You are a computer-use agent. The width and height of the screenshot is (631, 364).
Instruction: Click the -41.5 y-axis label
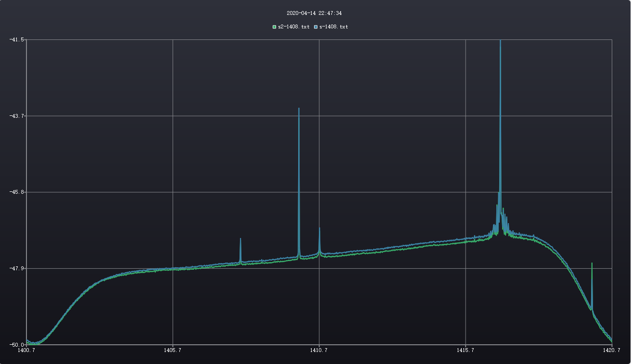17,39
